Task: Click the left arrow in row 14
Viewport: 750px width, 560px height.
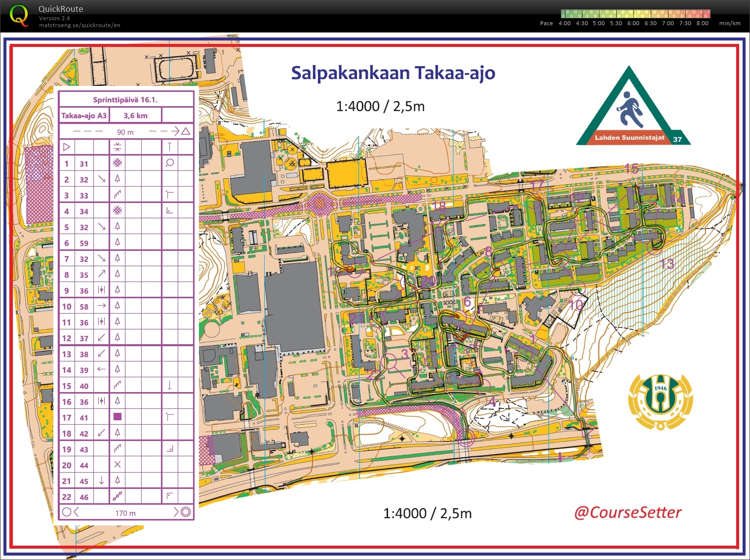Action: [101, 369]
